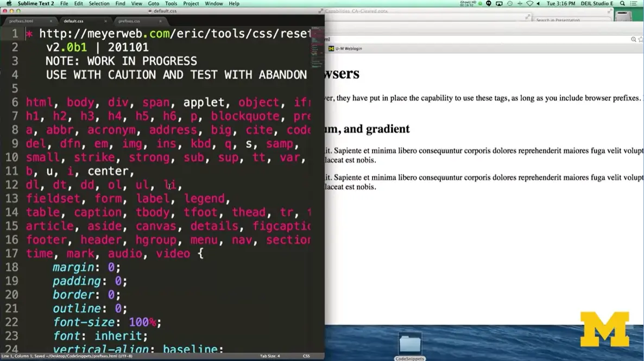Click the AirPlay mirroring menu bar icon
Screen dimensions: 644x361
point(498,4)
